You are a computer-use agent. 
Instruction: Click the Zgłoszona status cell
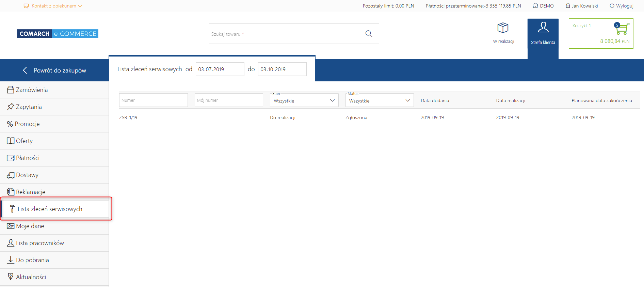356,117
